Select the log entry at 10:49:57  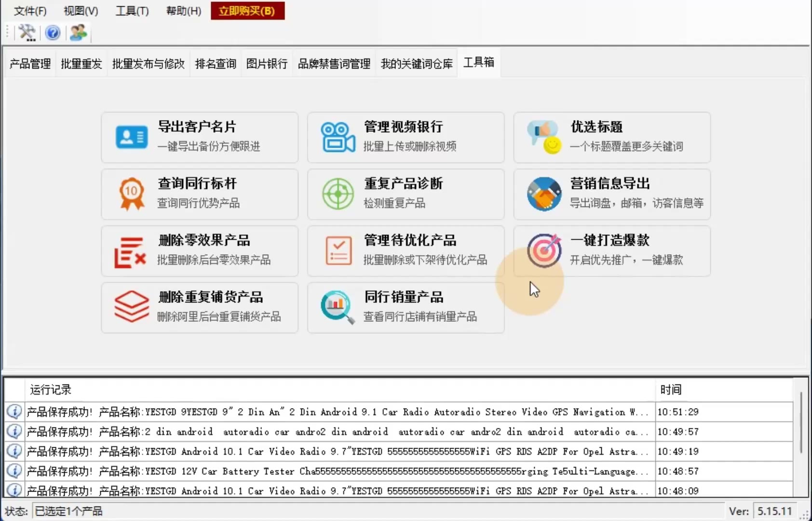pos(399,431)
